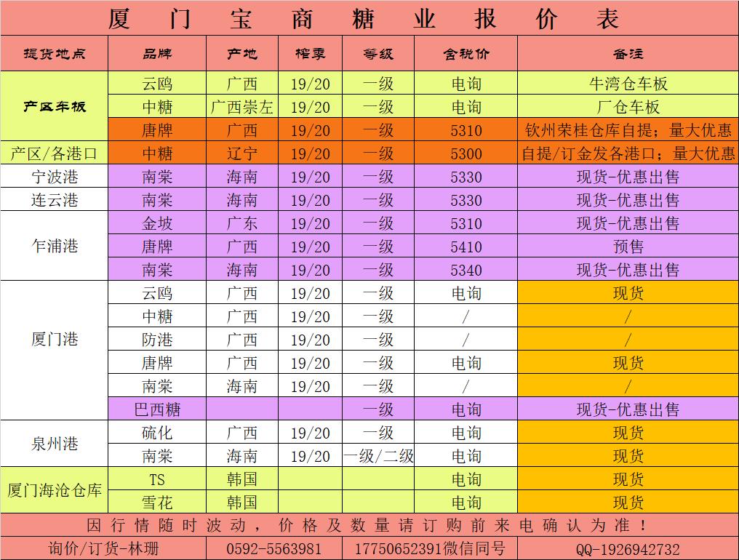The width and height of the screenshot is (739, 560).
Task: Click the phone number 0592-5563981 cell
Action: 274,548
